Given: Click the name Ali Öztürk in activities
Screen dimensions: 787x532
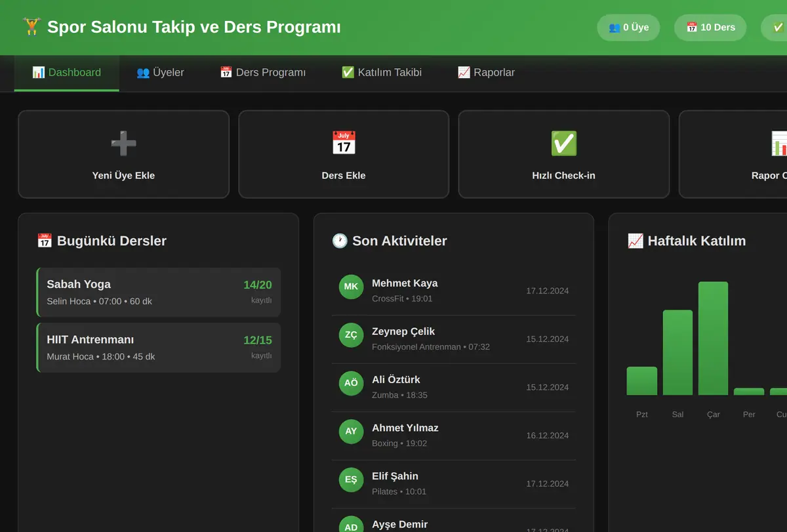Looking at the screenshot, I should [396, 380].
